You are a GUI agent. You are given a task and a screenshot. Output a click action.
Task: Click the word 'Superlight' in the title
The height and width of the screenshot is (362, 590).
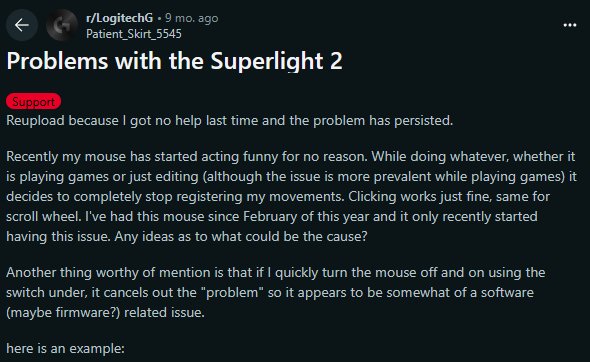pyautogui.click(x=266, y=61)
